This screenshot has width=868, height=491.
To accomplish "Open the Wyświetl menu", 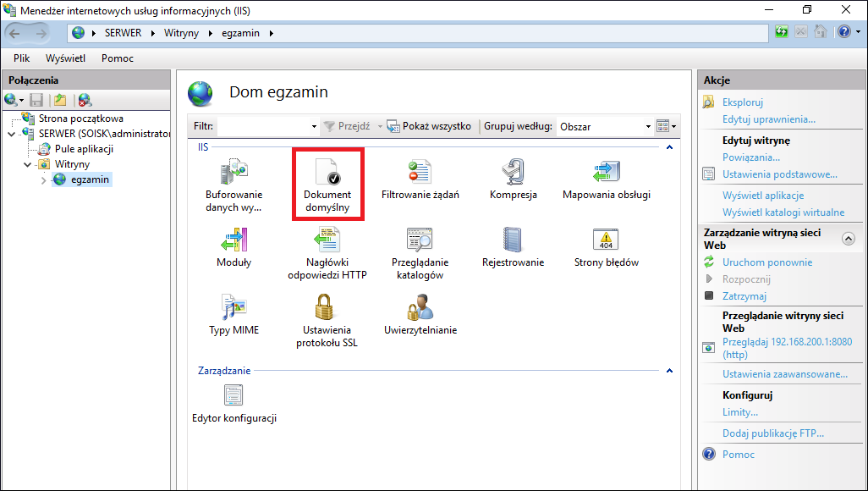I will (65, 58).
